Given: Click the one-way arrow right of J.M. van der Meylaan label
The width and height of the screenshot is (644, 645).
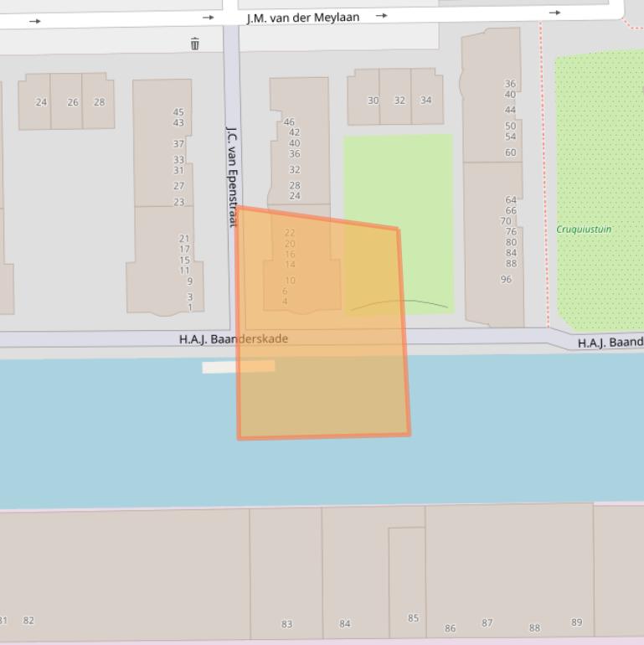Looking at the screenshot, I should tap(382, 15).
